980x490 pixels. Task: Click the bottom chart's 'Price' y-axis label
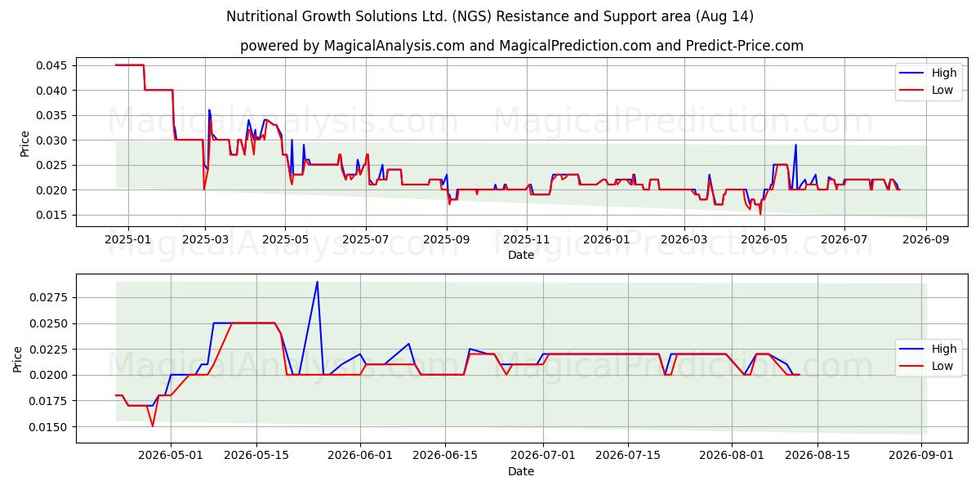click(x=18, y=359)
